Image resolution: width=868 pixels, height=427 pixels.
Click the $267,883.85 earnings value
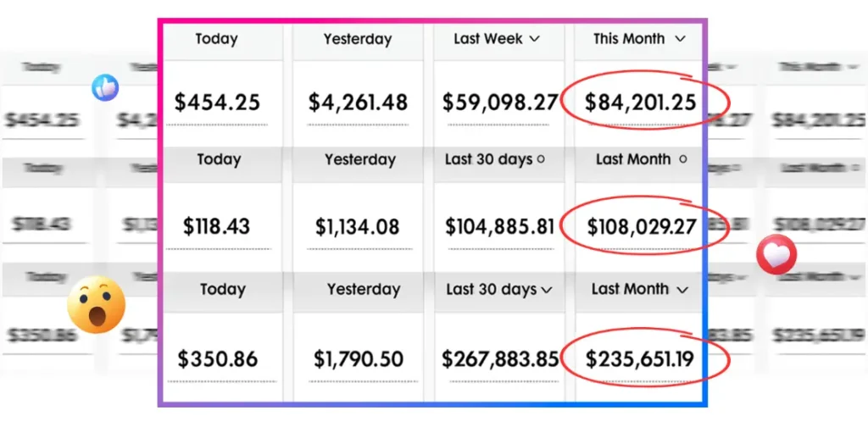click(500, 358)
